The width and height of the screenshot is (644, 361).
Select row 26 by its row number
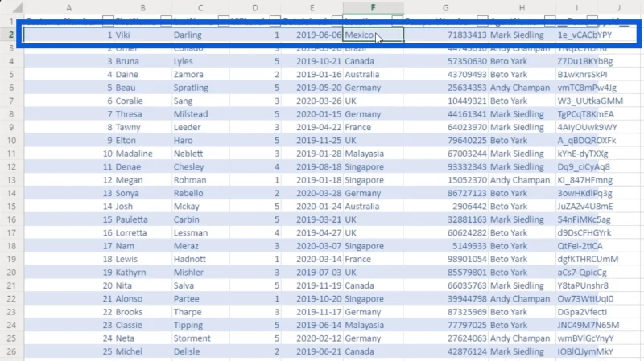point(11,351)
